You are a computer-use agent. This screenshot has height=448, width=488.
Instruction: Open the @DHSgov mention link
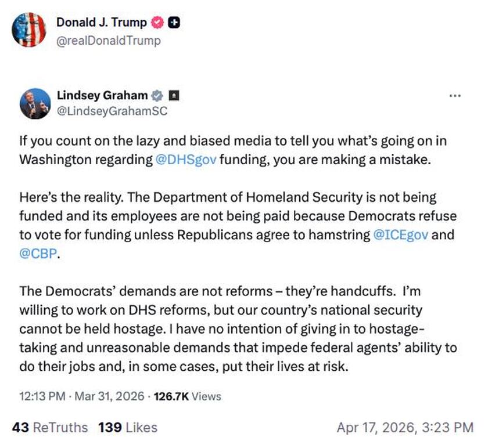[186, 160]
